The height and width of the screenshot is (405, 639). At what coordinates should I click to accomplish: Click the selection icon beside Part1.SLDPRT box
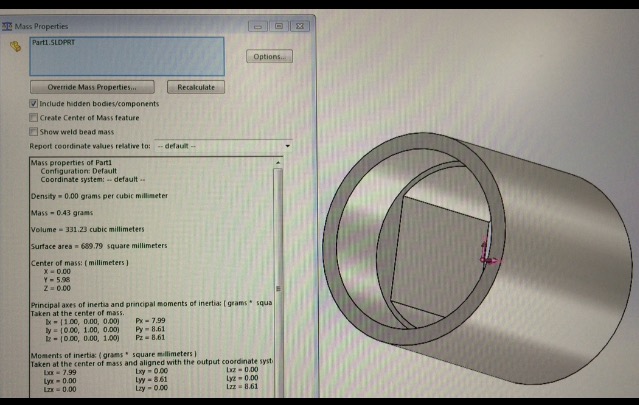[x=15, y=46]
